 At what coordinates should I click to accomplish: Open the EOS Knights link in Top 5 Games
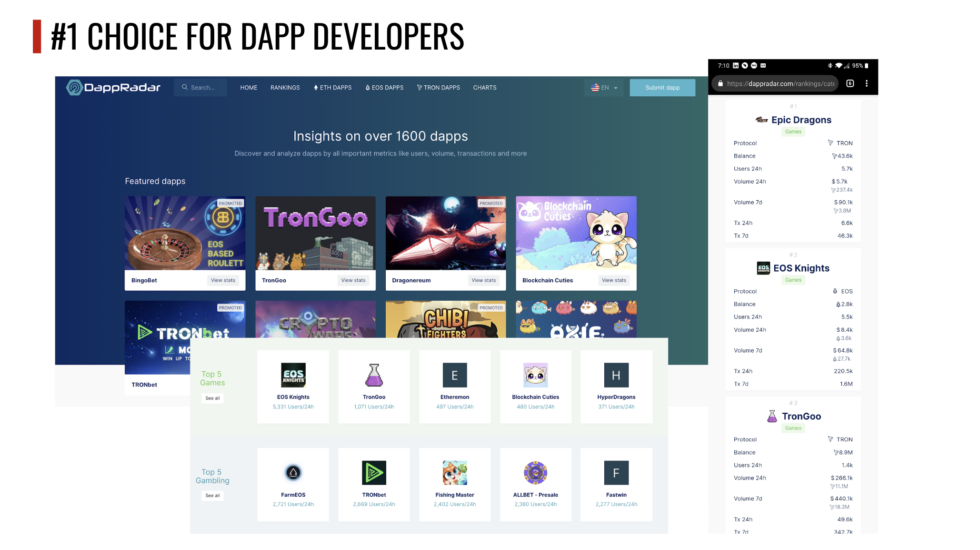click(x=293, y=397)
